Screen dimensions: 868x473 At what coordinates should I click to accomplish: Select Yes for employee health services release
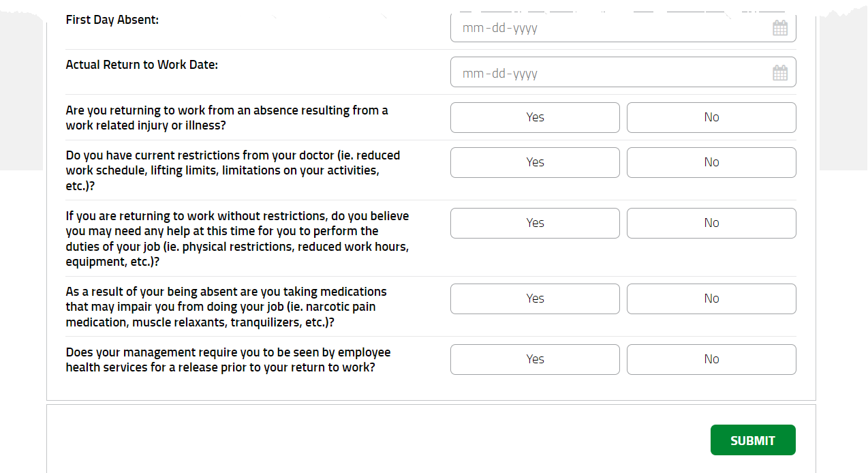point(535,359)
